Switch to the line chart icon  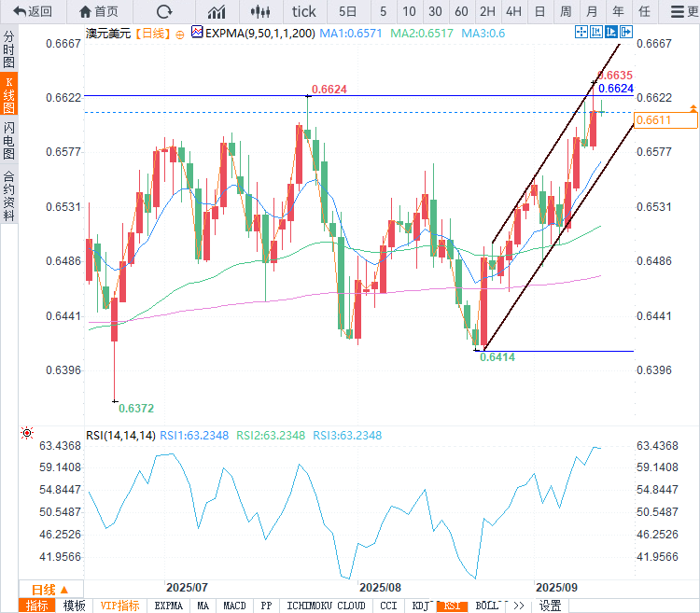point(217,11)
